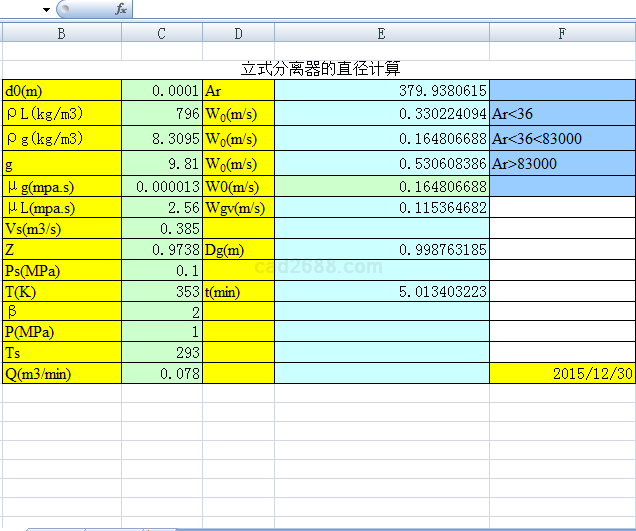The image size is (636, 531).
Task: Open the Name Box dropdown arrow
Action: pyautogui.click(x=46, y=9)
